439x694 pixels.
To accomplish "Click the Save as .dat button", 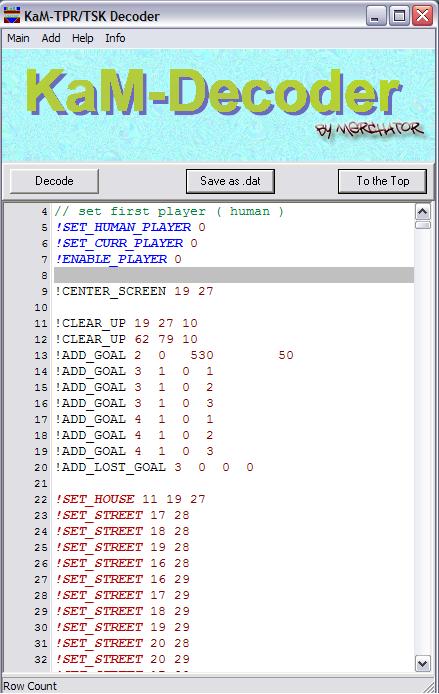I will pos(230,181).
